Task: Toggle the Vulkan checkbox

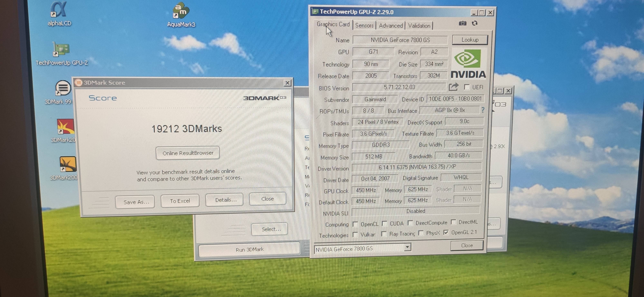Action: (x=355, y=235)
